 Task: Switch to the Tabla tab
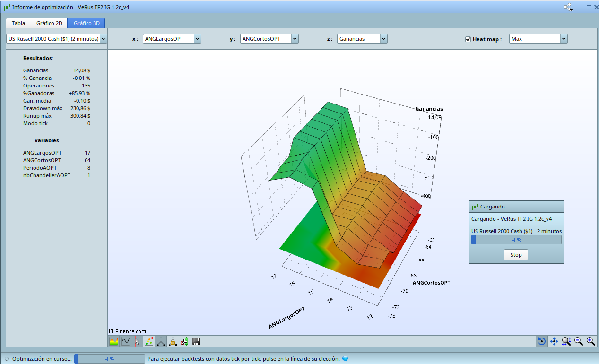(18, 23)
